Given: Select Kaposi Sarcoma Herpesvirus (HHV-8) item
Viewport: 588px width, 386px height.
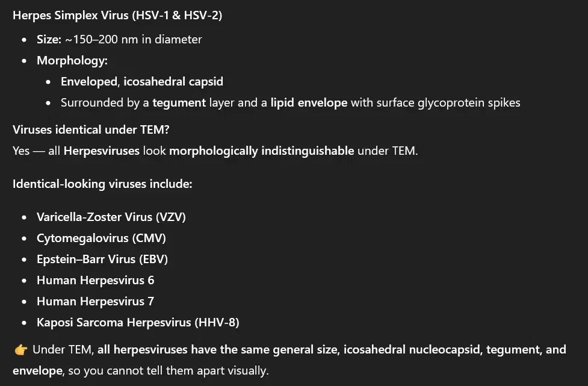Looking at the screenshot, I should pos(138,322).
